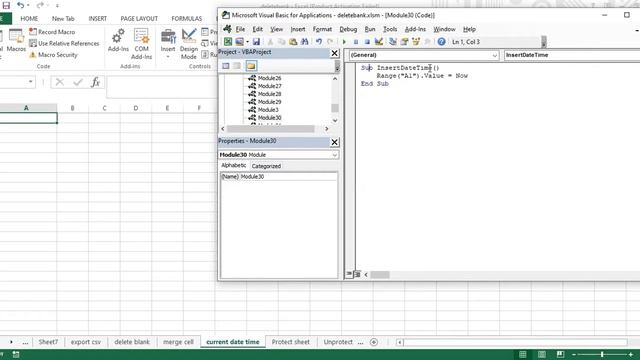Switch to Categorized properties tab
The width and height of the screenshot is (640, 360).
tap(266, 166)
